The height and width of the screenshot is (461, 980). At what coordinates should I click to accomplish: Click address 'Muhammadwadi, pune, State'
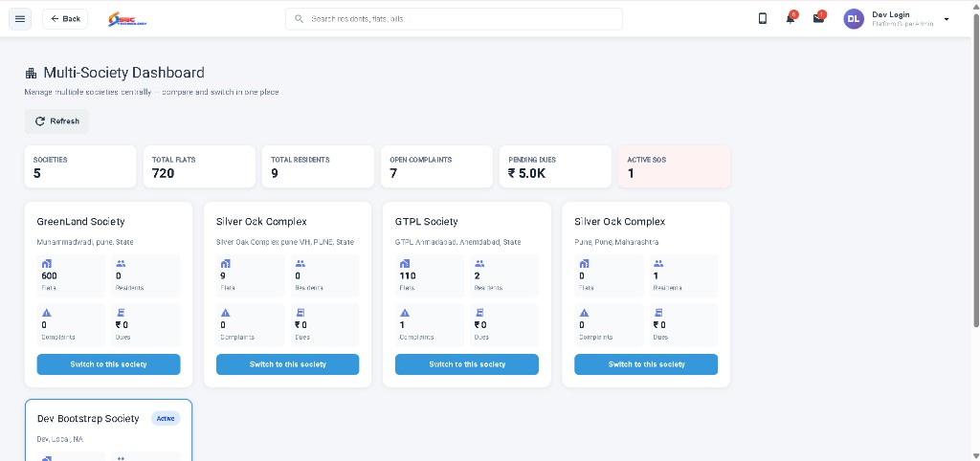(x=85, y=242)
